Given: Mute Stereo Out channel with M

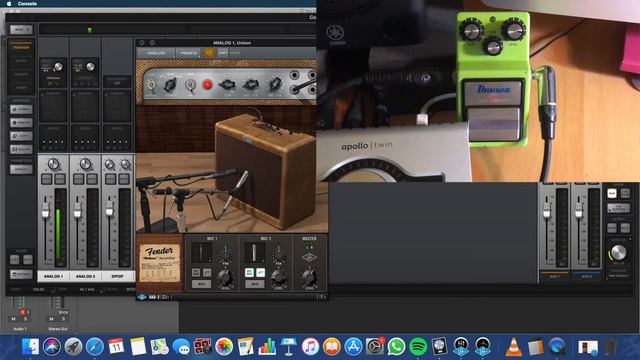Looking at the screenshot, I should tap(51, 319).
